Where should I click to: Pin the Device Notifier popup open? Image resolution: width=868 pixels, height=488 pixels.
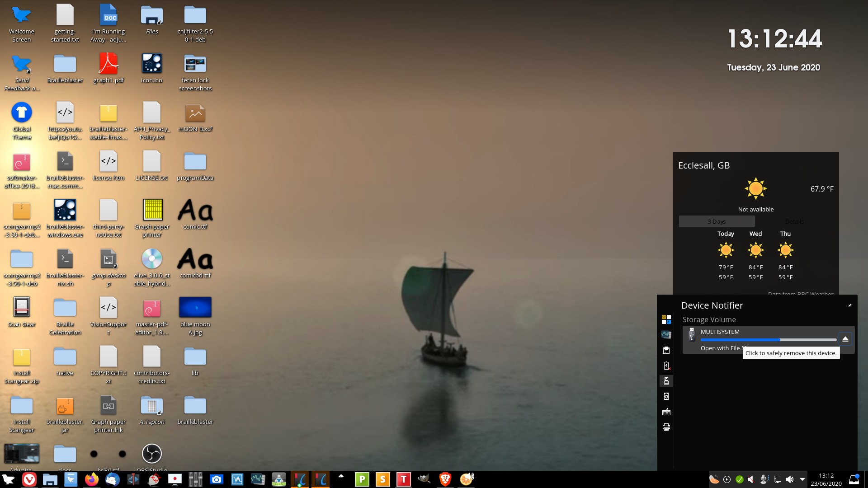tap(849, 306)
